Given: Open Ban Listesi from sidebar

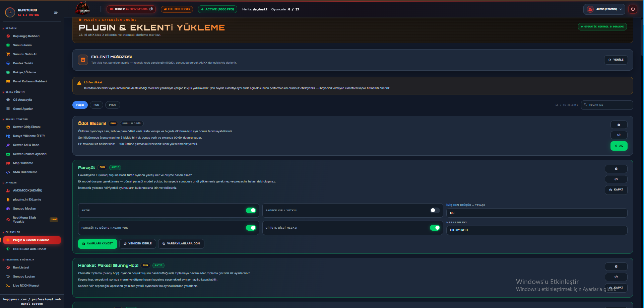Looking at the screenshot, I should [x=21, y=267].
